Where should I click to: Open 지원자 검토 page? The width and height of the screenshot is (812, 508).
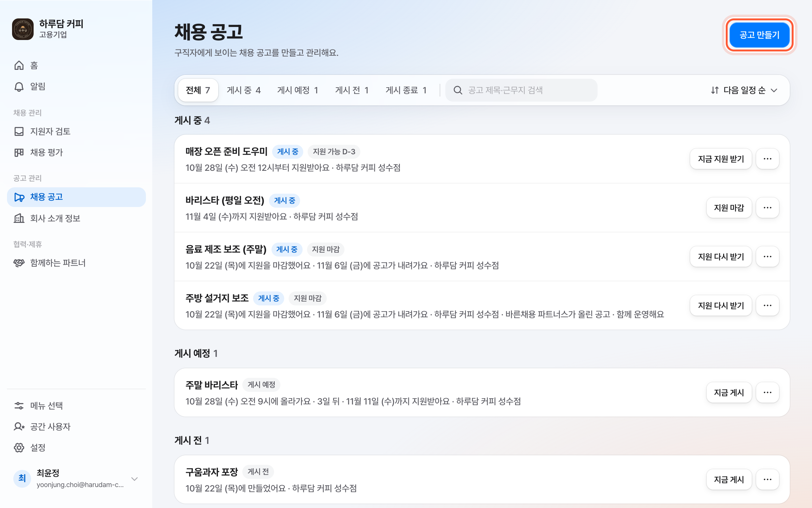76,131
